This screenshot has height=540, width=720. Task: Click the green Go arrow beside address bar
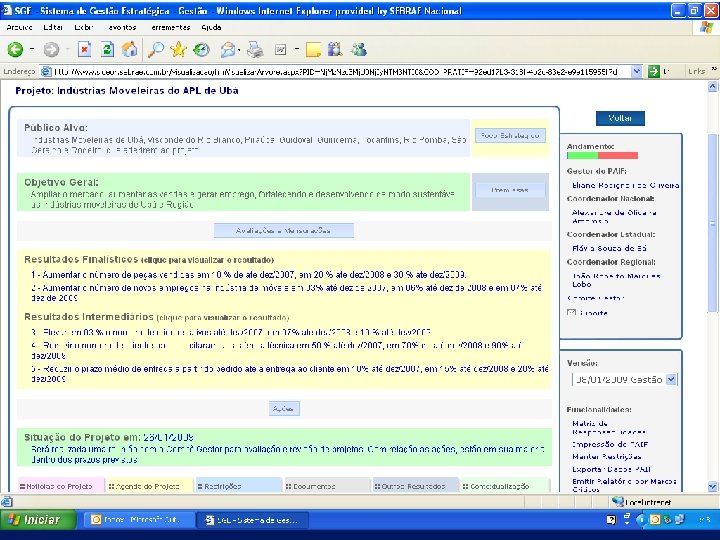[x=653, y=71]
